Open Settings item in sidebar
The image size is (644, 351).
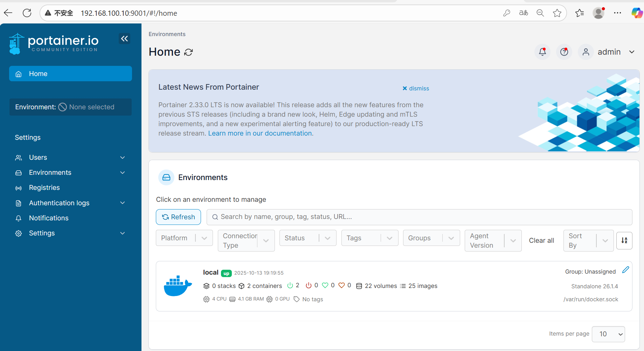click(42, 233)
